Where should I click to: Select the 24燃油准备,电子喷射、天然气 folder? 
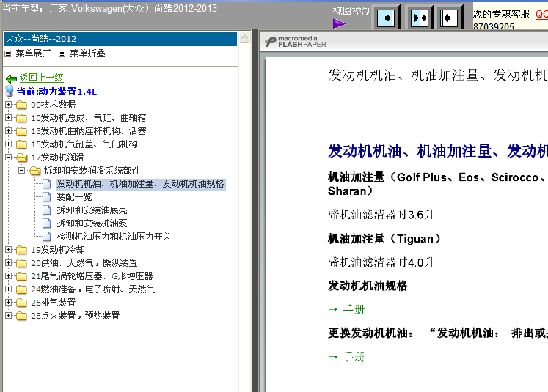pyautogui.click(x=93, y=289)
